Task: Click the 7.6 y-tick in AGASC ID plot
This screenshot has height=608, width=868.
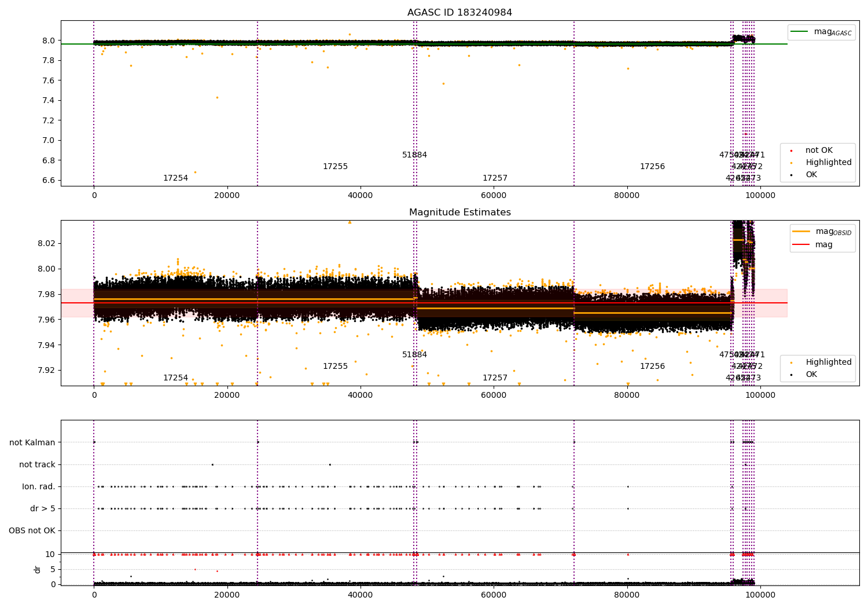Action: [x=49, y=80]
